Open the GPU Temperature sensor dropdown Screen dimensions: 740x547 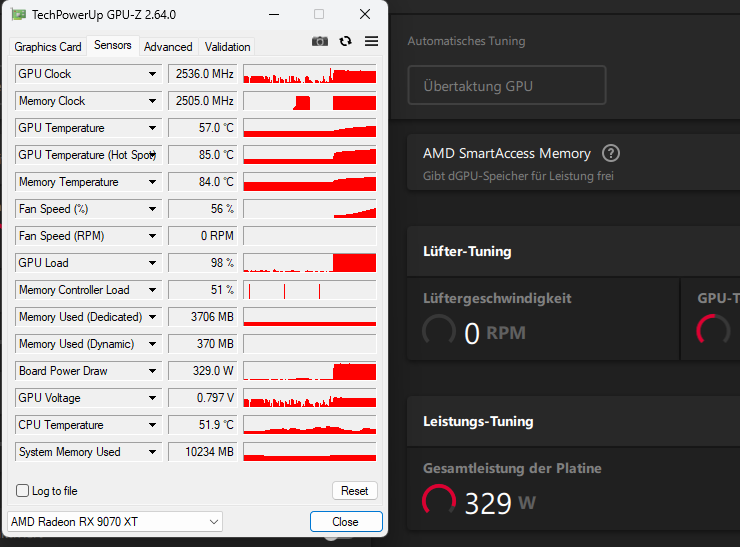[x=152, y=128]
